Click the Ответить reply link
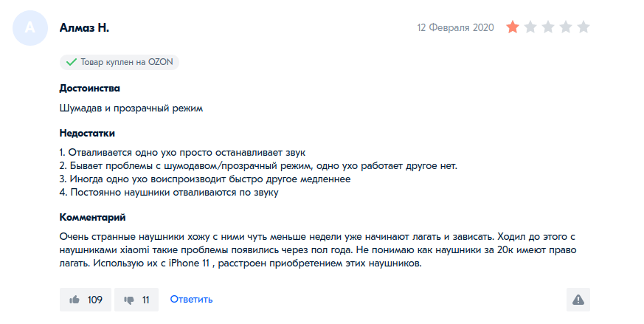The image size is (644, 324). [191, 300]
